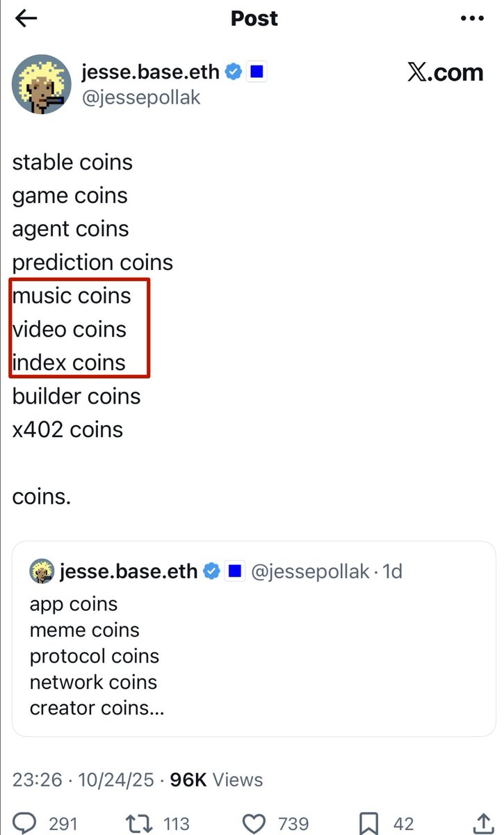
Task: Click the quoted post's small avatar
Action: [x=42, y=571]
